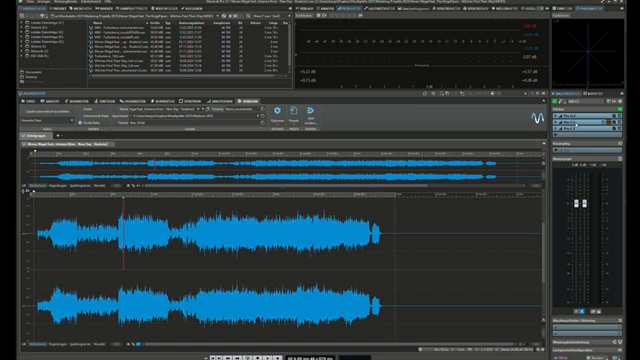
Task: Open the Metadaten tab
Action: (x=80, y=8)
